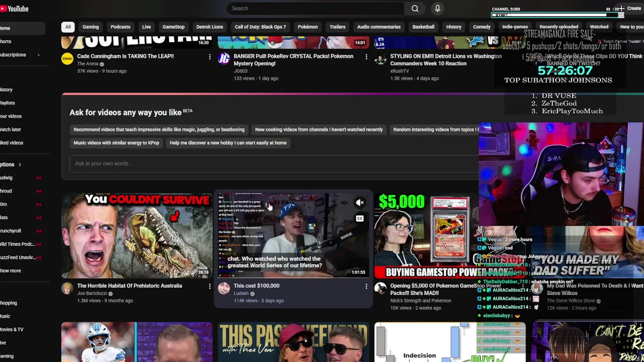Expand Show more in sidebar

(x=11, y=270)
